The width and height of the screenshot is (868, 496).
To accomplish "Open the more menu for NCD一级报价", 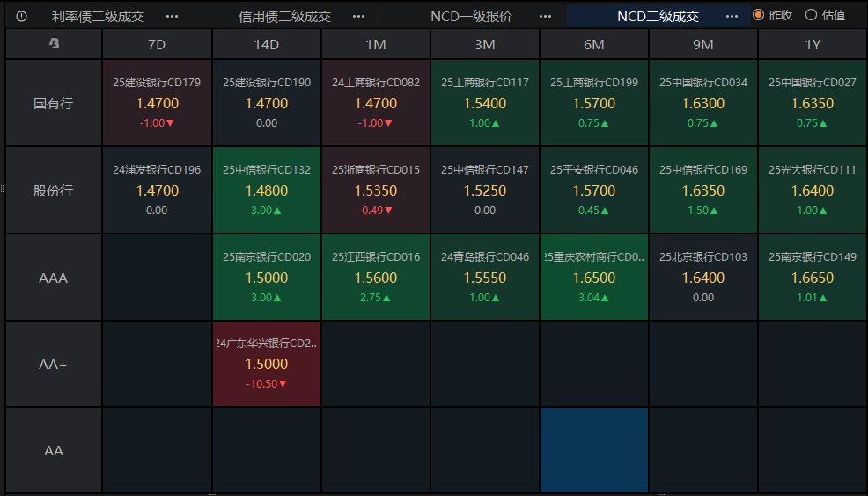I will click(x=545, y=16).
